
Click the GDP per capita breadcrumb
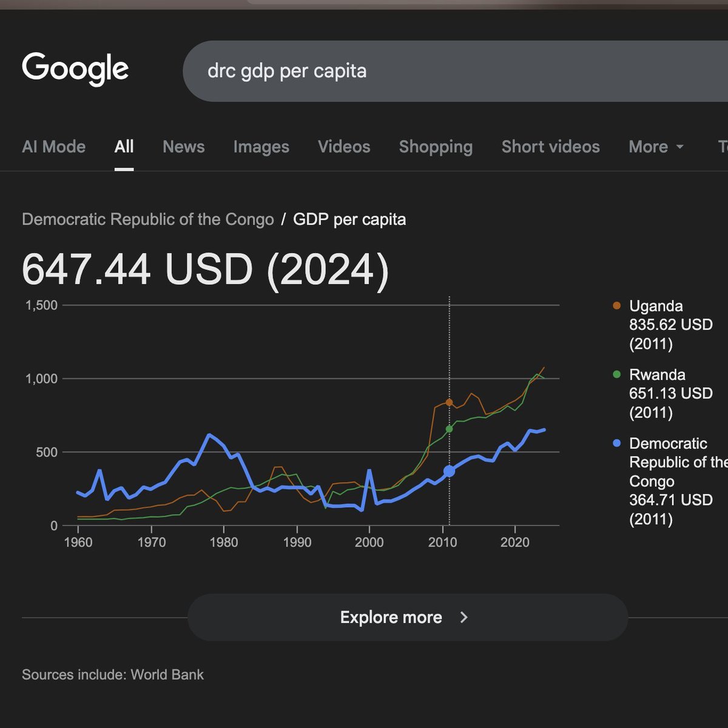[349, 219]
